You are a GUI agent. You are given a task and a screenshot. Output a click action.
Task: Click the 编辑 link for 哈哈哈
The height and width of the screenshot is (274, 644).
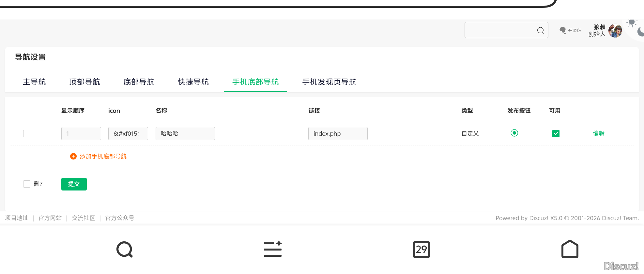[x=599, y=133]
